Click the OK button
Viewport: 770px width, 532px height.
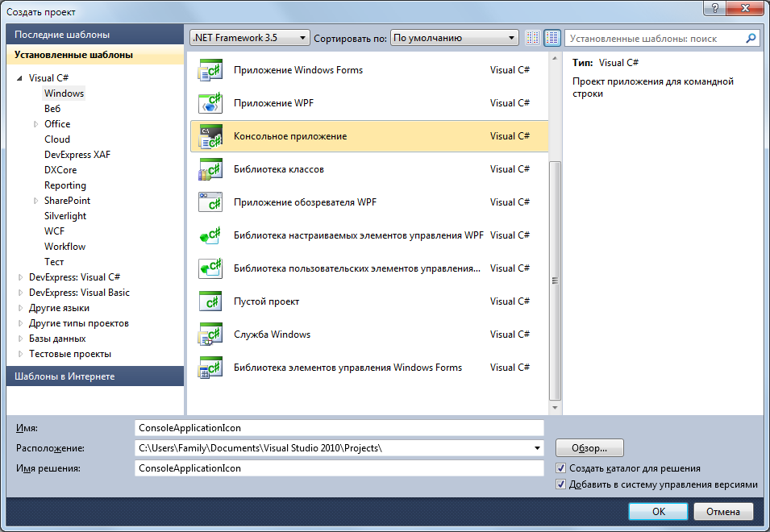point(658,511)
